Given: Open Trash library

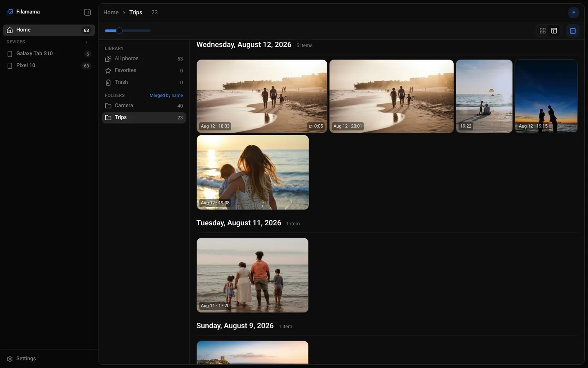Looking at the screenshot, I should click(x=144, y=83).
